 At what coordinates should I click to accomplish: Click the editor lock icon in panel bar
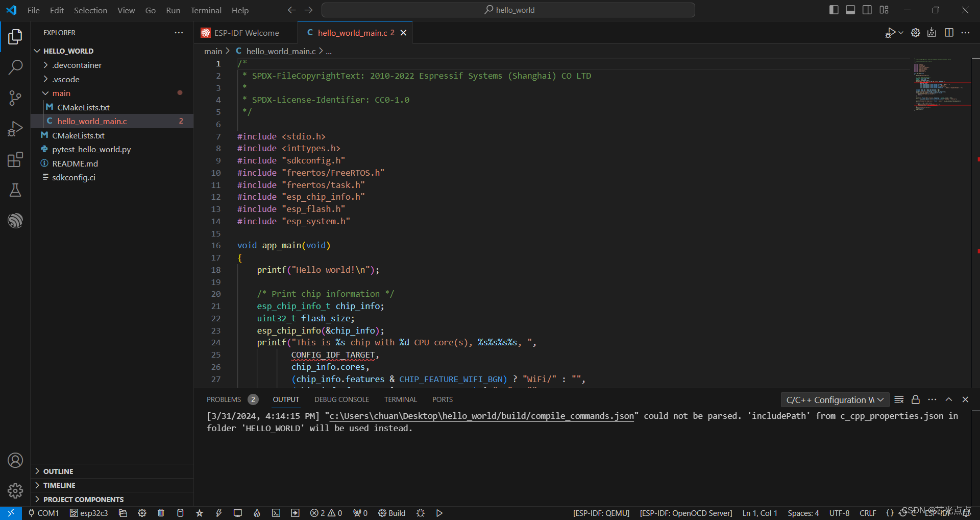(x=915, y=399)
